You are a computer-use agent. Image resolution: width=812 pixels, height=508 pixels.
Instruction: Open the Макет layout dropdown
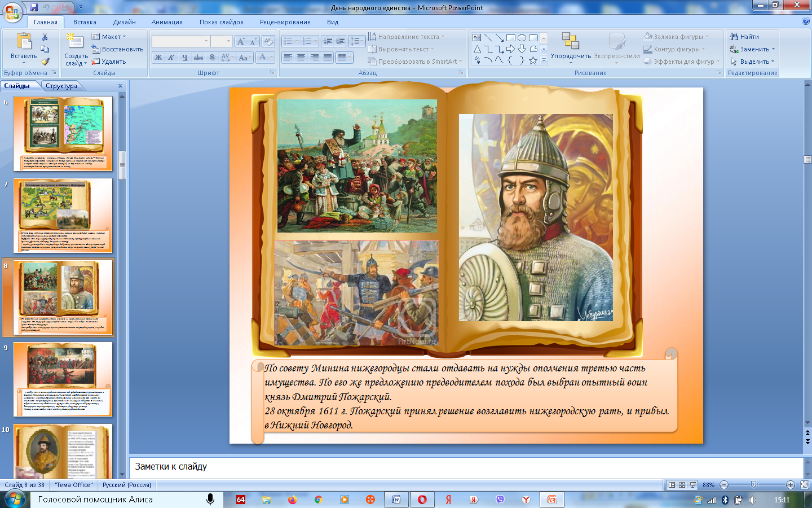point(109,37)
